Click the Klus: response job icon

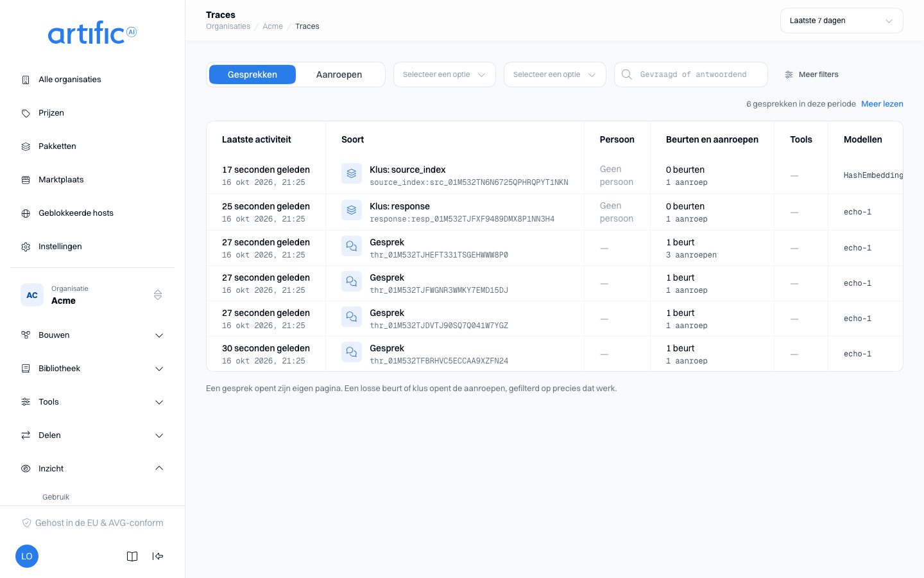[352, 210]
